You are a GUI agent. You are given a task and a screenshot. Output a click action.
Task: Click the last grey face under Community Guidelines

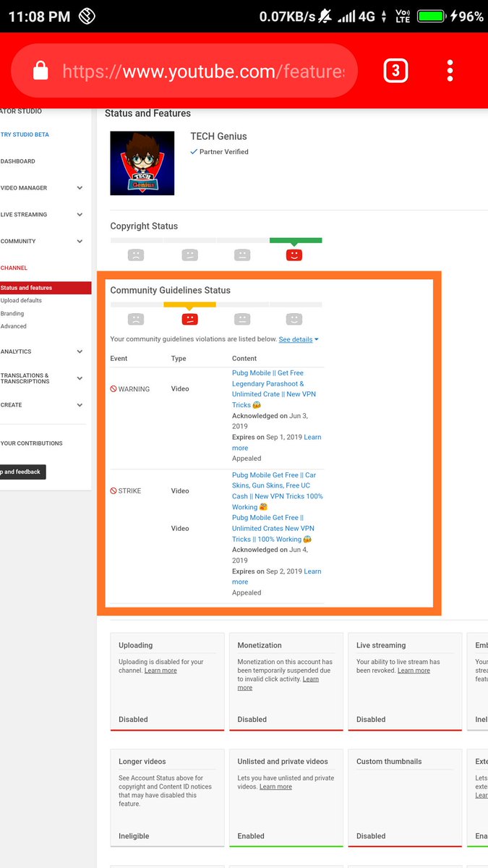(294, 319)
